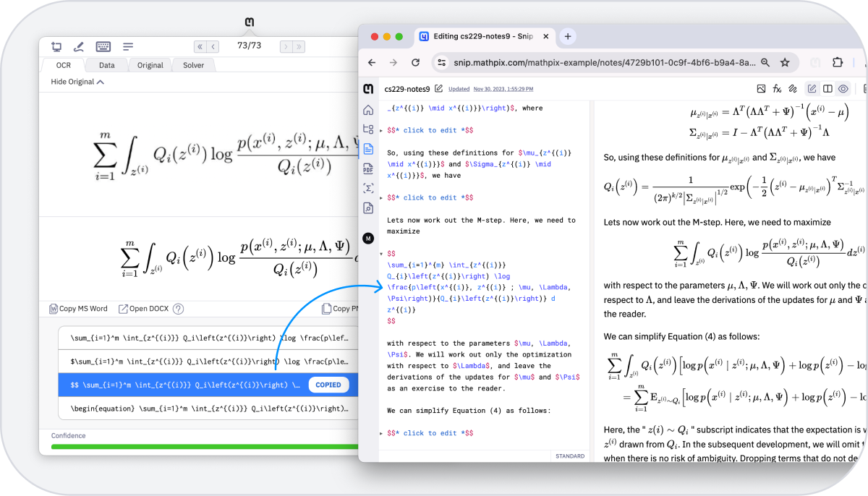This screenshot has width=868, height=496.
Task: Open the keyboard input tool in Snip window
Action: [x=103, y=46]
